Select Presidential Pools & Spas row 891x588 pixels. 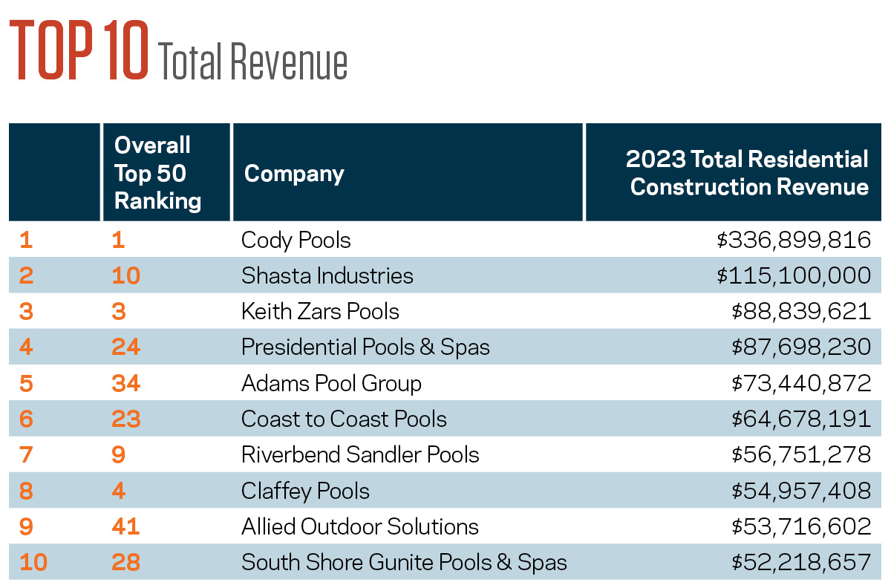pos(365,347)
